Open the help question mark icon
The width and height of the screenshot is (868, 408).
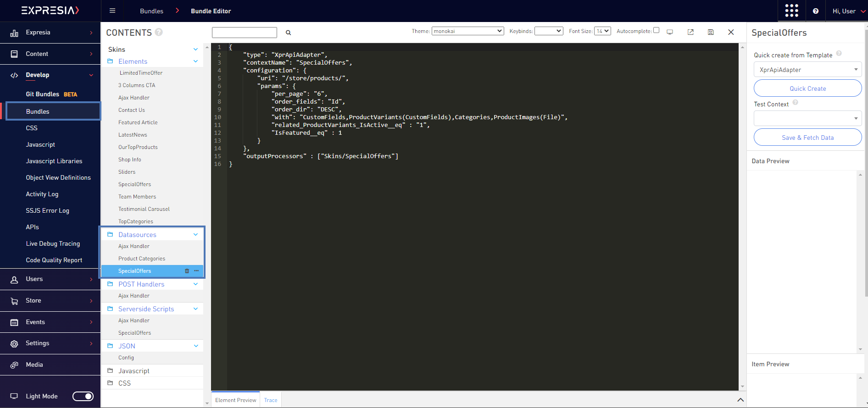(x=816, y=11)
